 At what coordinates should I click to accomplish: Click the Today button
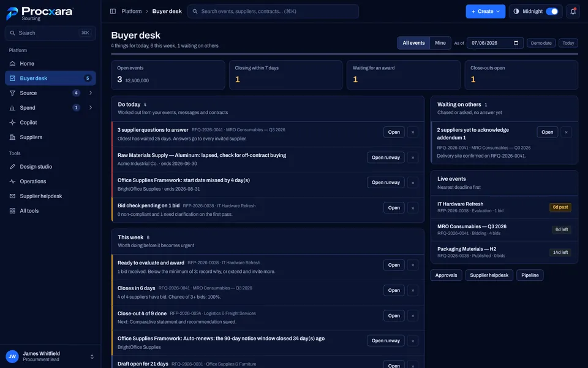pyautogui.click(x=568, y=43)
